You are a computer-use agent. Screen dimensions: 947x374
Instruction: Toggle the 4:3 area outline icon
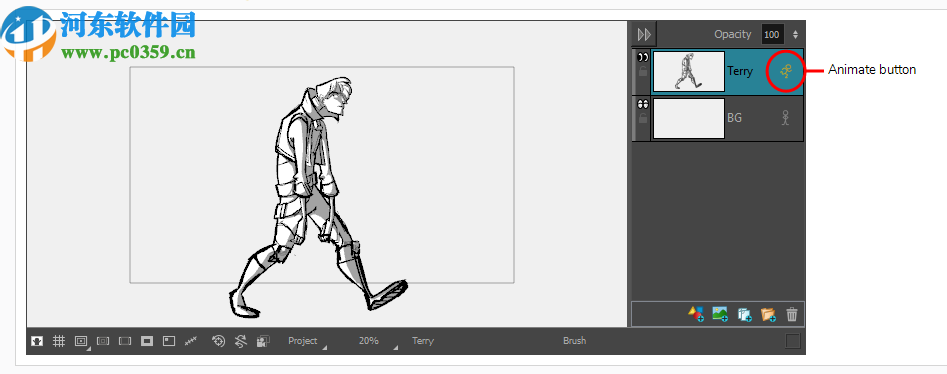pos(125,341)
